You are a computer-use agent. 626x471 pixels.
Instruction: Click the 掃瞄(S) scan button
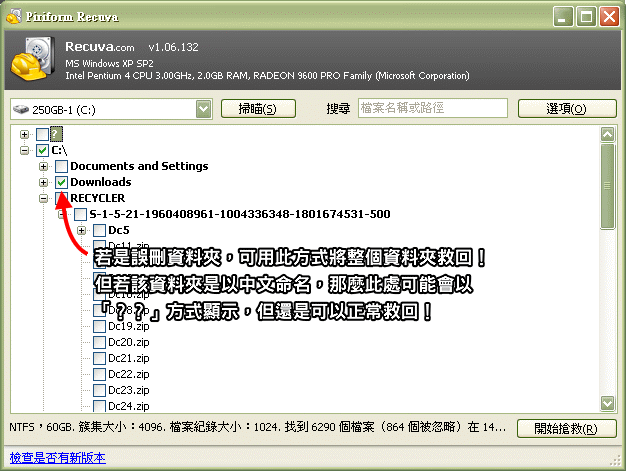tap(258, 109)
